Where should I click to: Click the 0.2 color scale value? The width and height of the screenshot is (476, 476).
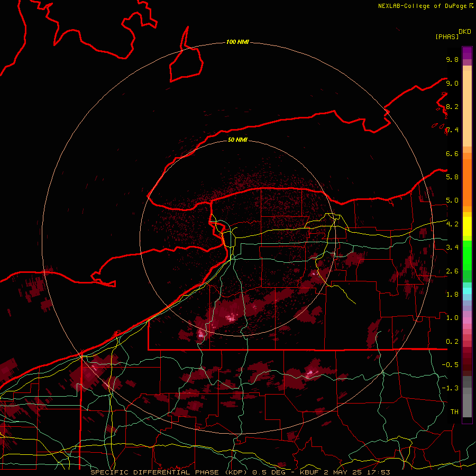tap(452, 341)
